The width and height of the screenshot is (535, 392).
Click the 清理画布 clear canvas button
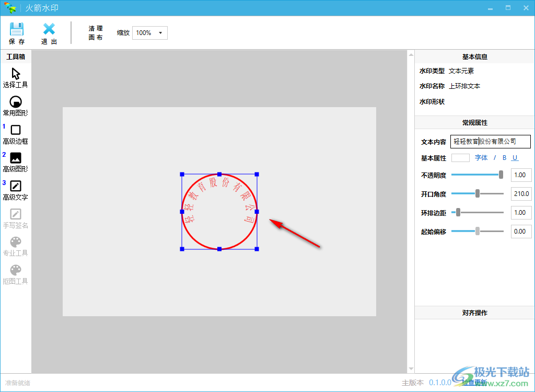pos(96,33)
